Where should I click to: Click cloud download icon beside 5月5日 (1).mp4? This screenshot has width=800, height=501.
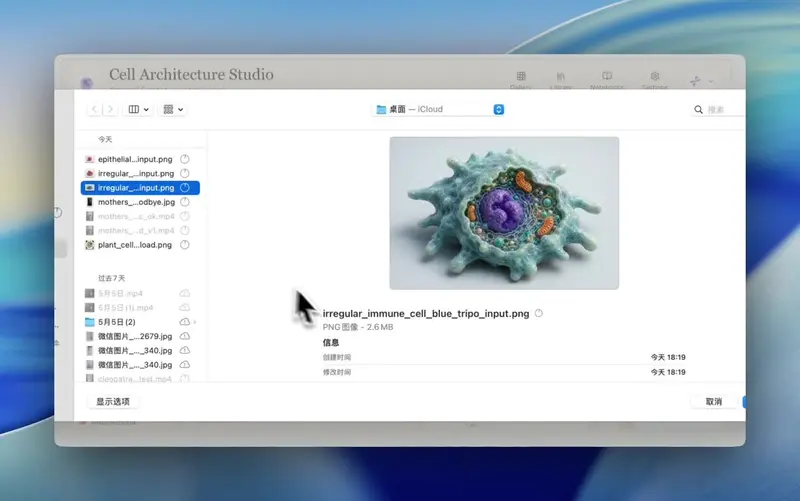pos(185,308)
